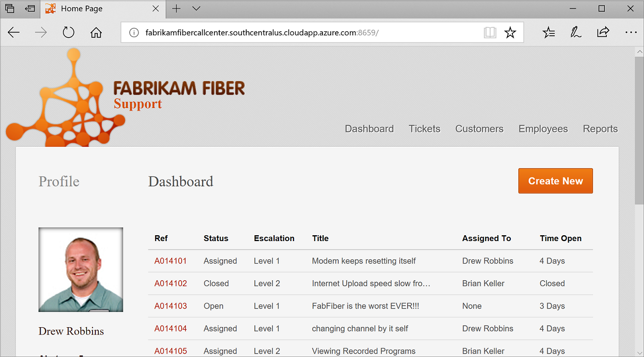Viewport: 644px width, 357px height.
Task: Show previews of set-aside tabs
Action: coord(10,8)
